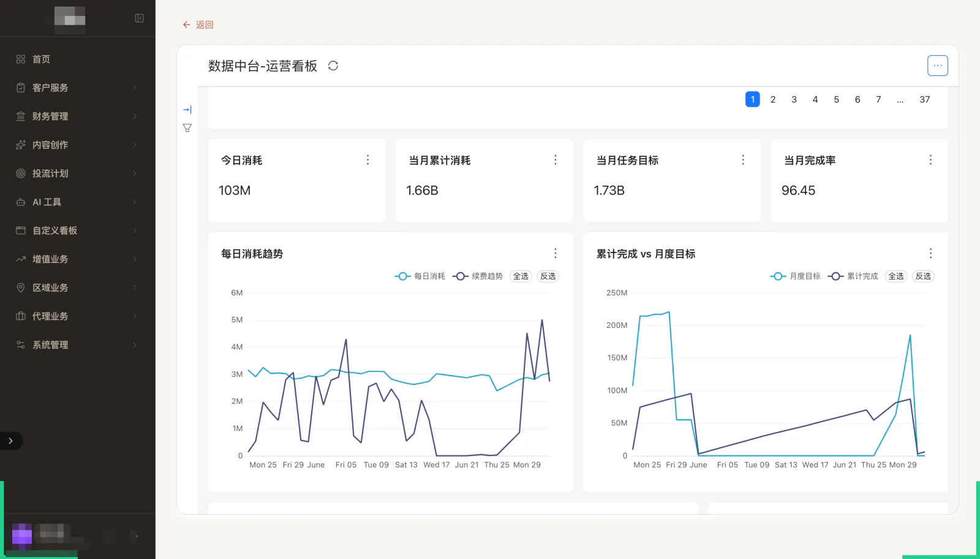The width and height of the screenshot is (980, 559).
Task: Click the collapse-panel arrow icon above the filter
Action: click(187, 110)
